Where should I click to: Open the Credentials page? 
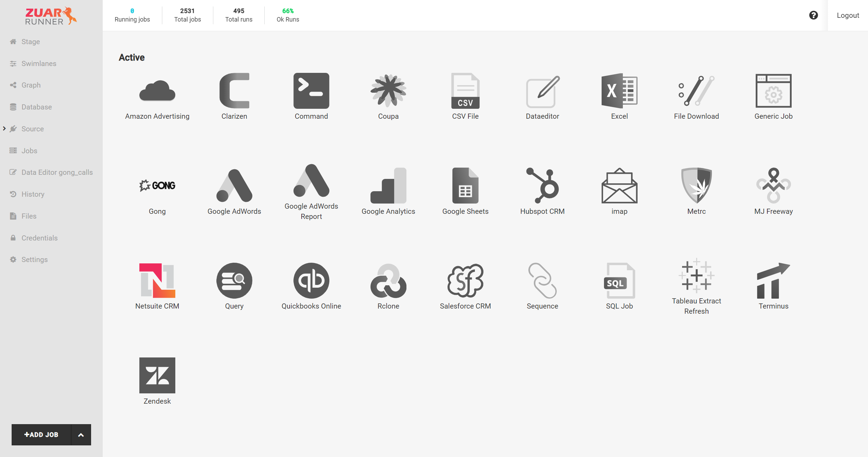(x=39, y=238)
